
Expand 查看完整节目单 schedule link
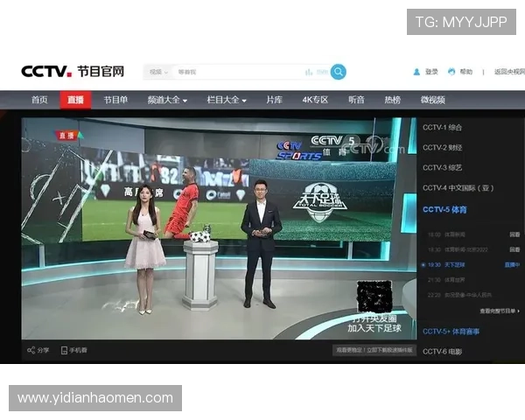click(499, 311)
